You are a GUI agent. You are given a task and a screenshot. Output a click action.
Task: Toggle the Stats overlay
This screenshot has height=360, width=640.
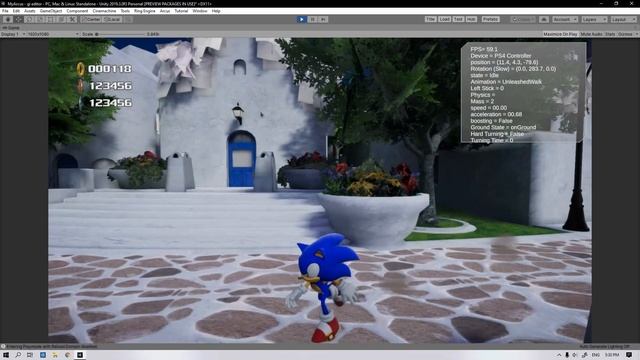[x=610, y=34]
